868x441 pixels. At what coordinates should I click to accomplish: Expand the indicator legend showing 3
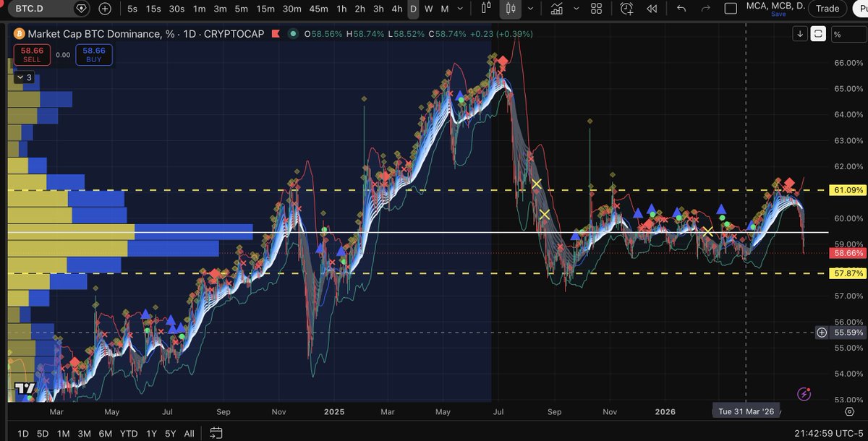coord(24,77)
